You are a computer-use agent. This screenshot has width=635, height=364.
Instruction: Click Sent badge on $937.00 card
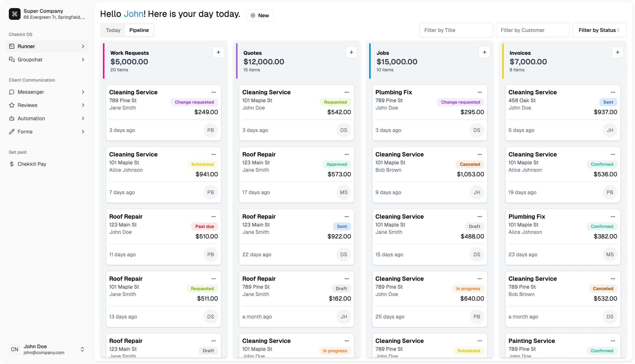pyautogui.click(x=608, y=102)
